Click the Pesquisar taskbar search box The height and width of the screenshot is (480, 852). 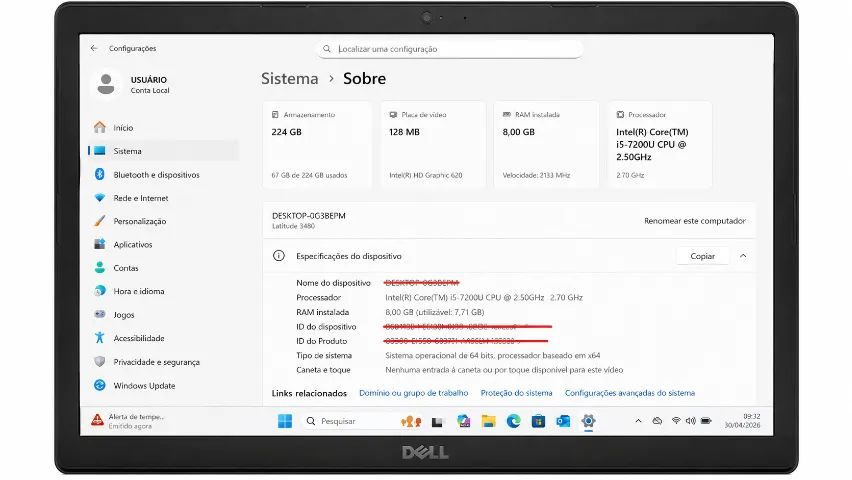pyautogui.click(x=363, y=421)
